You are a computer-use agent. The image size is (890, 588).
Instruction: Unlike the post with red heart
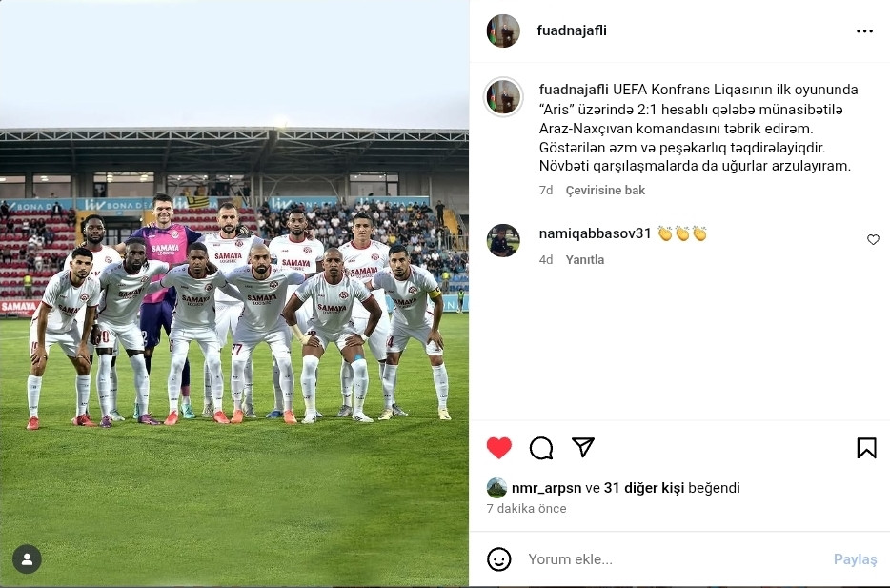(x=499, y=448)
